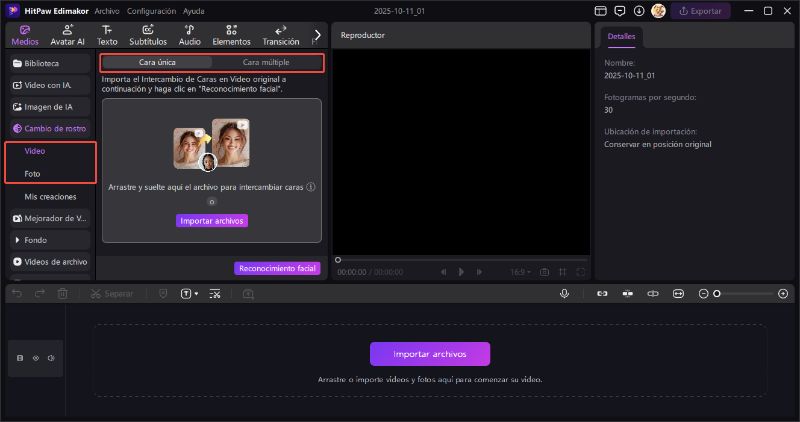Open the Medios tab
The image size is (800, 422).
(24, 35)
